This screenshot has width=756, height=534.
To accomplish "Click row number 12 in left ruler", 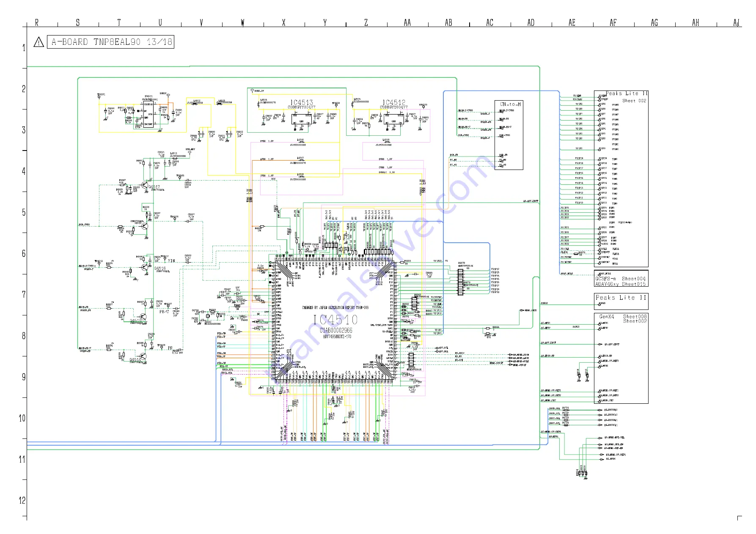I will [x=22, y=500].
